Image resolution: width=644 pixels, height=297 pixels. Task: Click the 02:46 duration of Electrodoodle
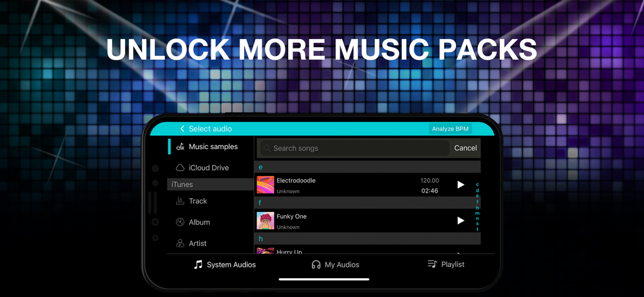pyautogui.click(x=430, y=191)
